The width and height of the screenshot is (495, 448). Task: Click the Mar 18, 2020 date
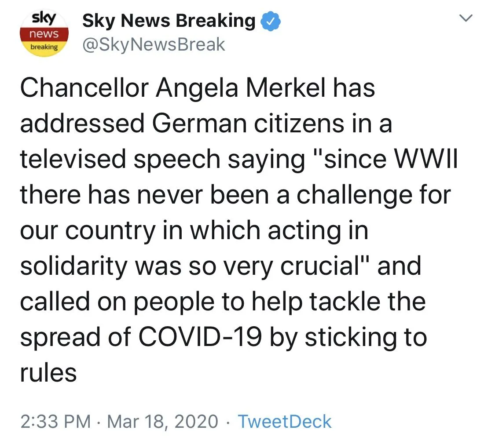tap(162, 421)
